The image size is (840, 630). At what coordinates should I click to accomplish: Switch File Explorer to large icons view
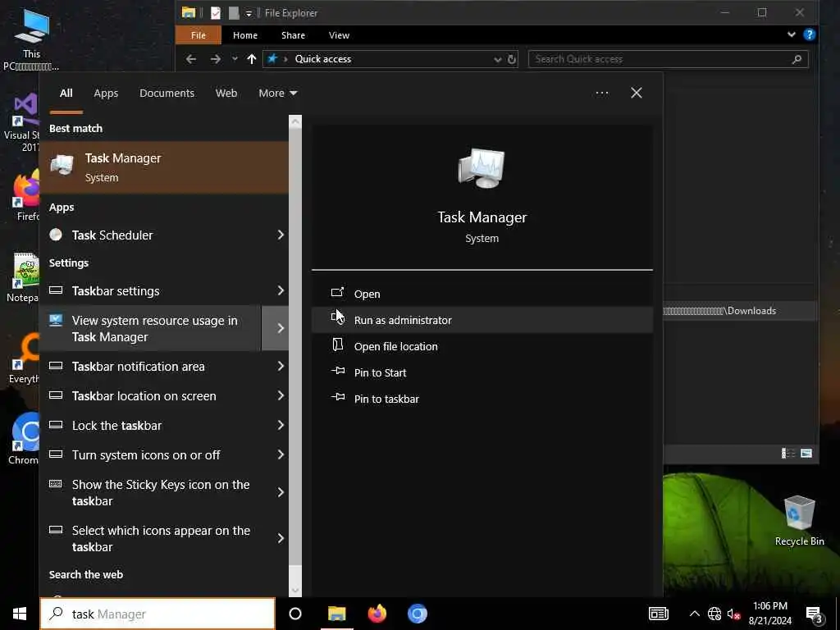pos(806,454)
